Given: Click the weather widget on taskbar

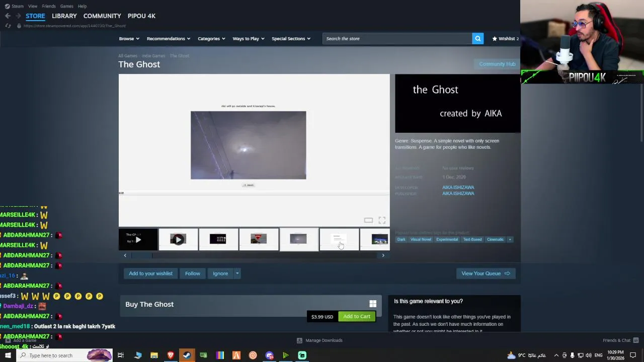Looking at the screenshot, I should coord(526,355).
